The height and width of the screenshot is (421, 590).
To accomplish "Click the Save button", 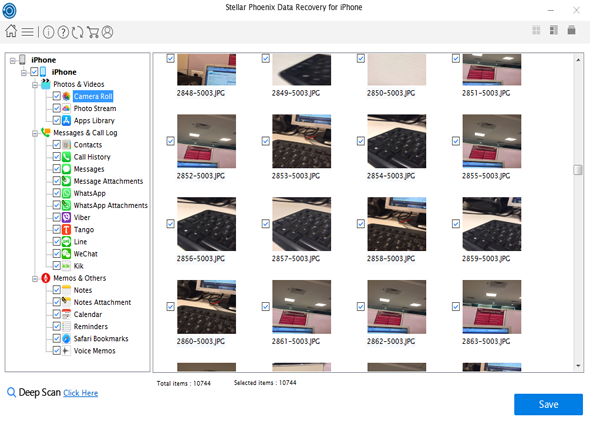I will [548, 404].
